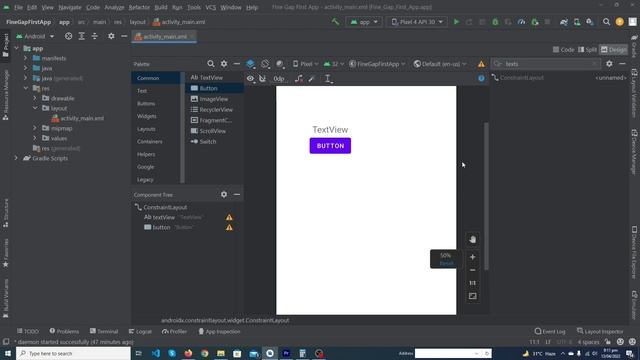Open Pixel device preview dropdown

(x=306, y=64)
